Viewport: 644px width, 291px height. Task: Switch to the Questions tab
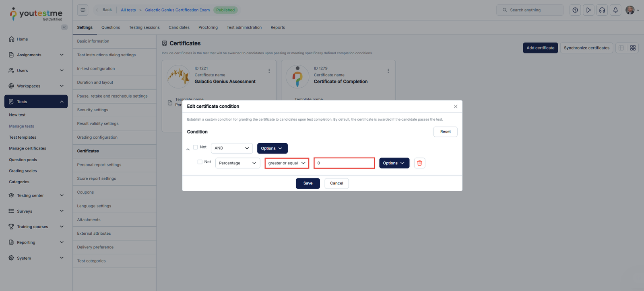[111, 28]
